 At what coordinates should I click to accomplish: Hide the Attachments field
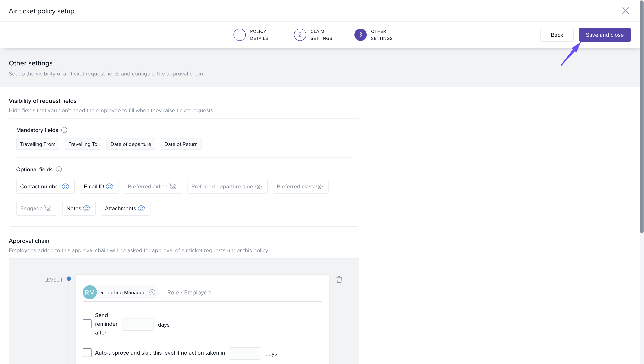click(x=142, y=208)
